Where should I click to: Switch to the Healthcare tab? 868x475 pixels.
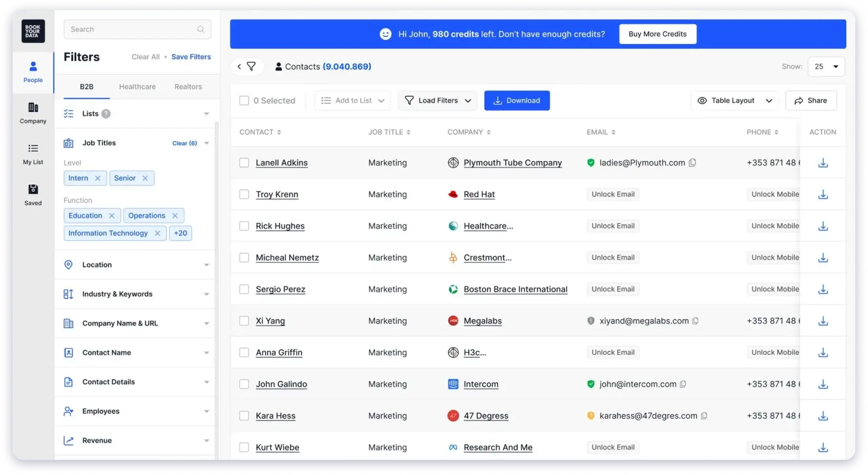[137, 87]
